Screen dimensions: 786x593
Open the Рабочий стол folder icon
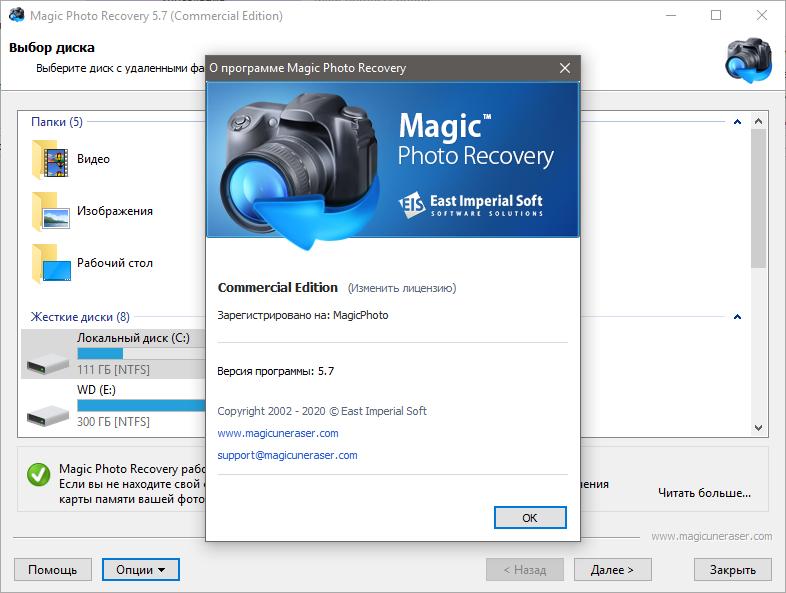tap(50, 263)
